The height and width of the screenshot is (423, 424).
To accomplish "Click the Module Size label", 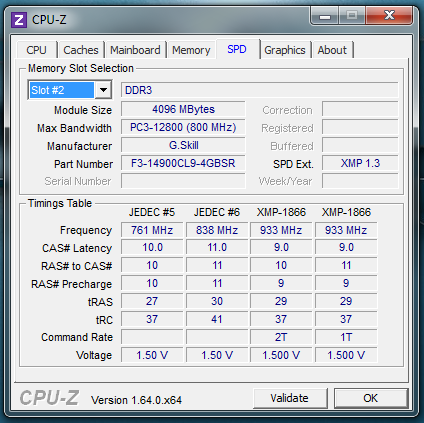I will point(83,110).
